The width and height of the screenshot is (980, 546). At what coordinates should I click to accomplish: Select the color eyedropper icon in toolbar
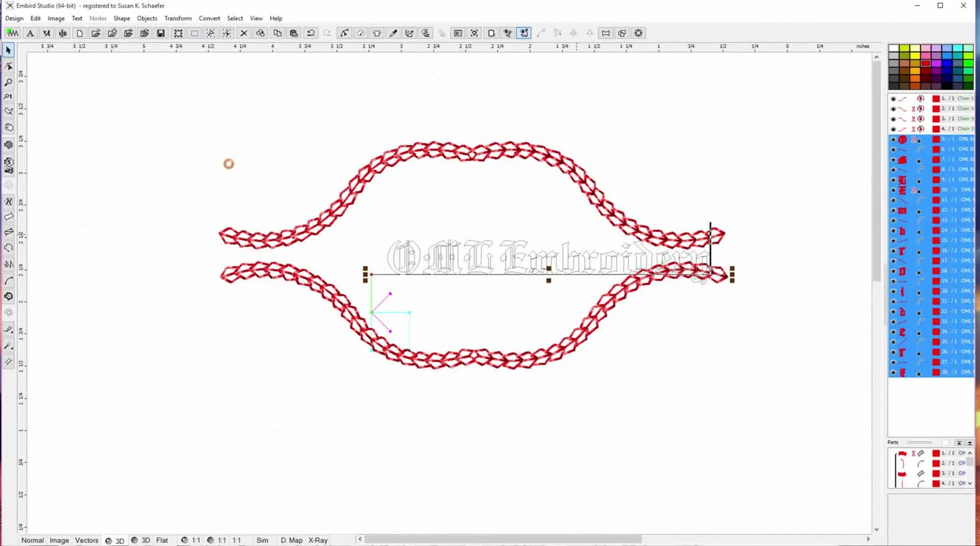point(393,33)
